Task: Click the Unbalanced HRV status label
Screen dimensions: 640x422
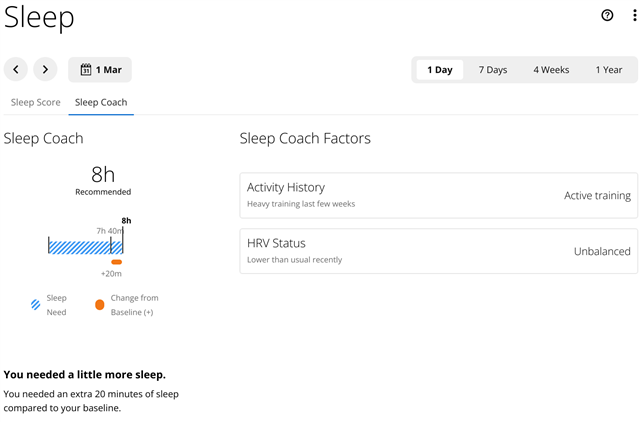Action: click(x=602, y=252)
